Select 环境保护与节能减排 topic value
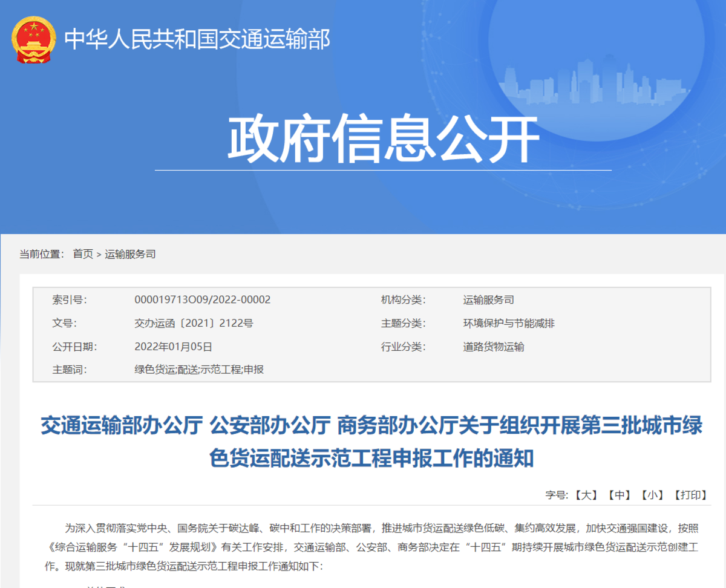This screenshot has height=588, width=726. (509, 323)
